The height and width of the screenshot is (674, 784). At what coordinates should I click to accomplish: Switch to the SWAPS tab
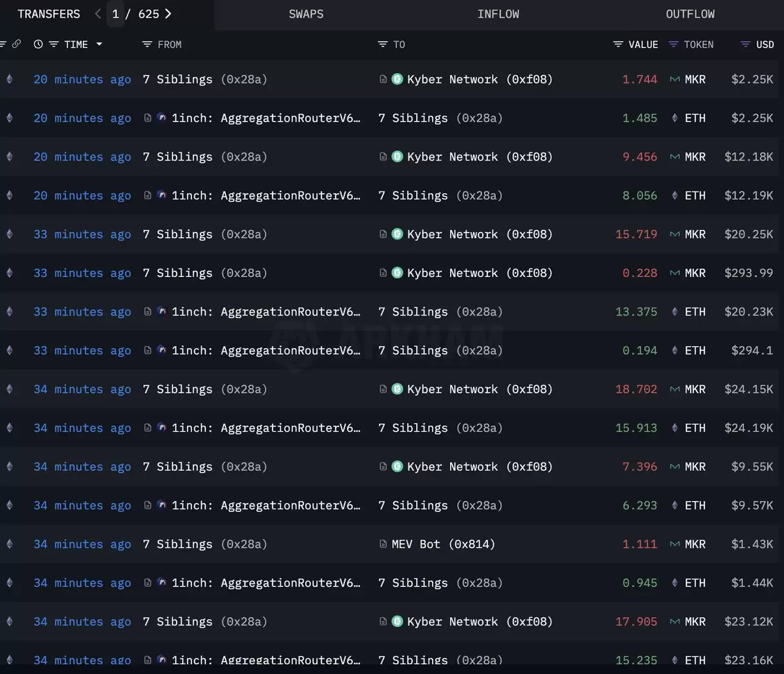click(x=306, y=14)
